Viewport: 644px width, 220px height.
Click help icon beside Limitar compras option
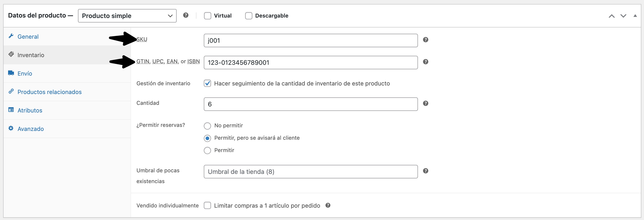point(328,205)
